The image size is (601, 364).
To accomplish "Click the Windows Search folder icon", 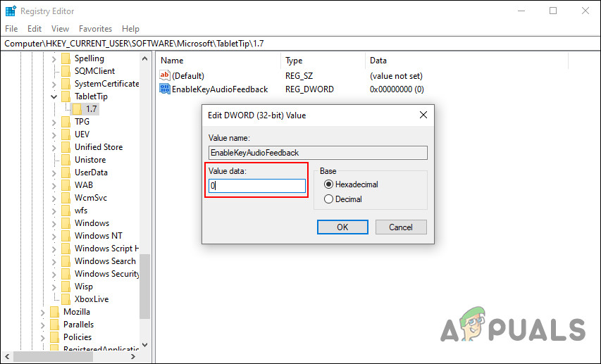I will pyautogui.click(x=66, y=261).
